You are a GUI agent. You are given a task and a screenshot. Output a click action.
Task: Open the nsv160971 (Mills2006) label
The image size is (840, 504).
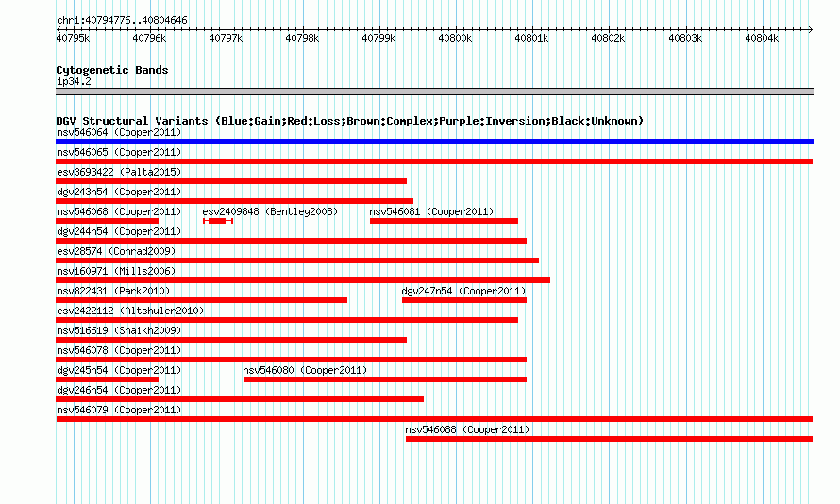pos(116,271)
